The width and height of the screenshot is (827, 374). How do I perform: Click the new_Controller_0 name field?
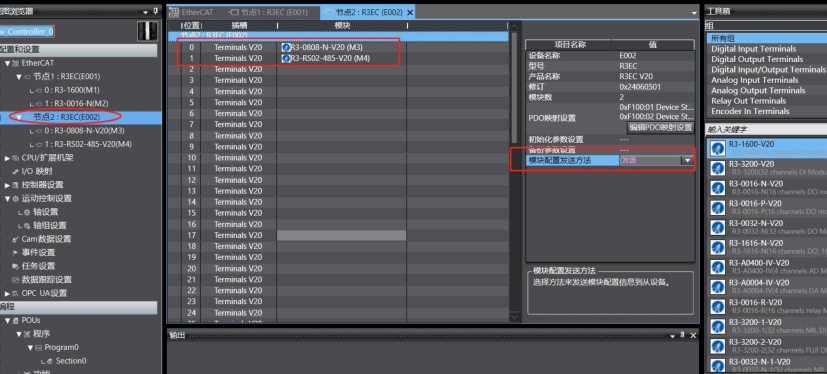[x=26, y=31]
